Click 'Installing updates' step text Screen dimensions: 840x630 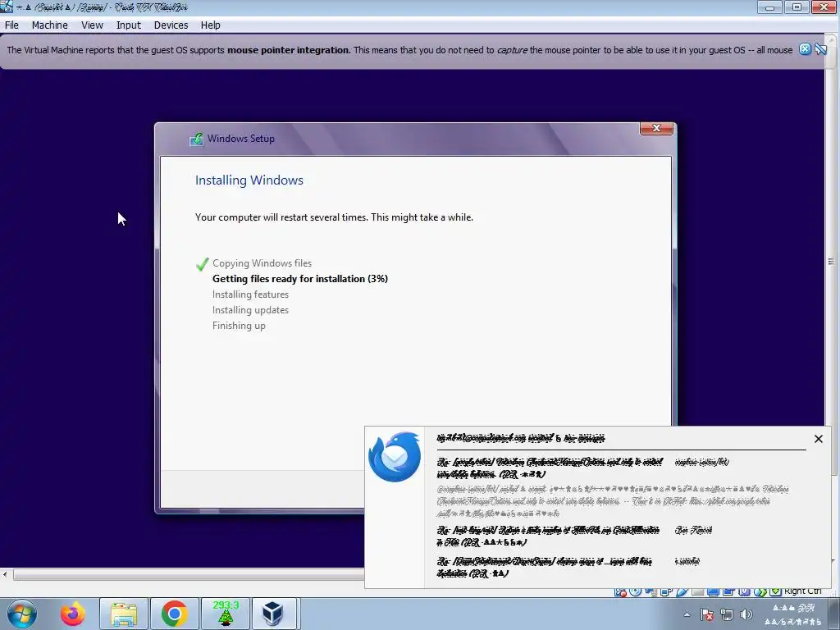click(x=250, y=309)
